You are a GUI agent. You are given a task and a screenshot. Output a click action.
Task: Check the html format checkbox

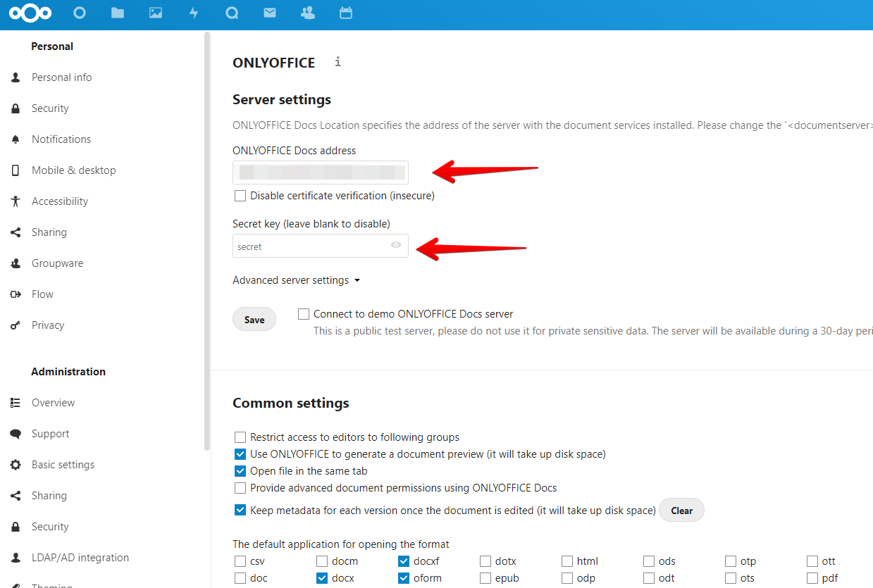(567, 561)
